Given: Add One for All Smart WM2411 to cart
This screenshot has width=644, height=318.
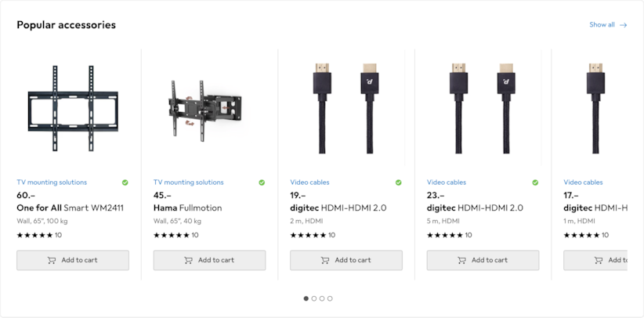Looking at the screenshot, I should click(x=73, y=260).
